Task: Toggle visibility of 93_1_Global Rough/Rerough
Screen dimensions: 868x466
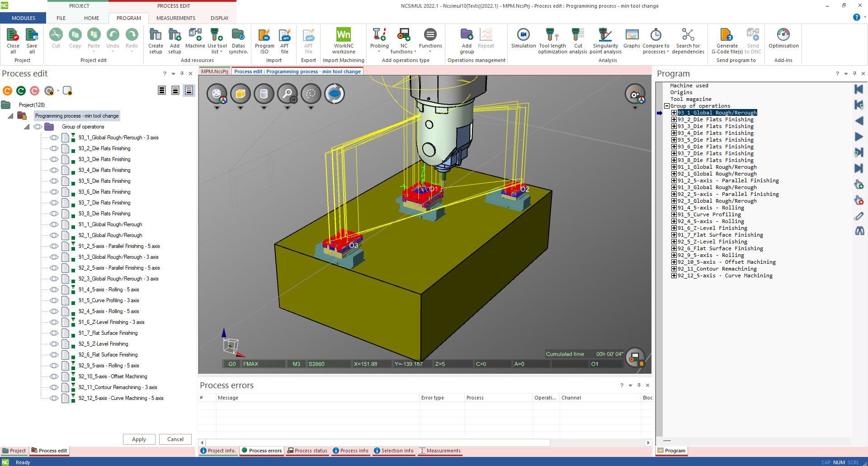Action: (x=54, y=138)
